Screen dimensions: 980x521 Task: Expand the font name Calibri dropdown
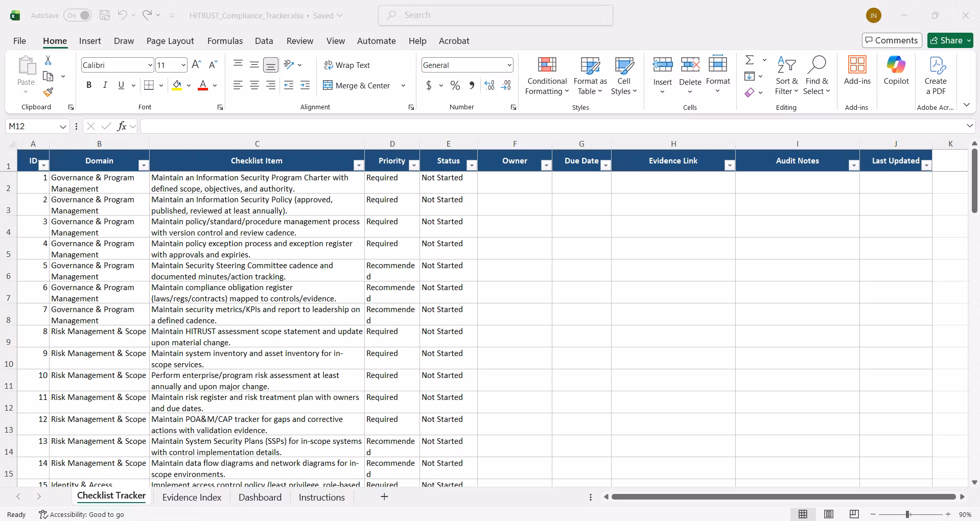(150, 65)
